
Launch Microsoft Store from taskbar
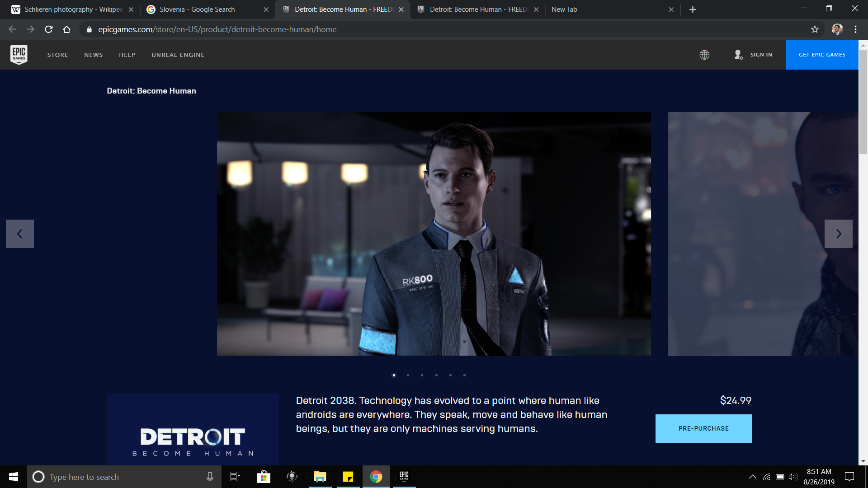[x=264, y=477]
